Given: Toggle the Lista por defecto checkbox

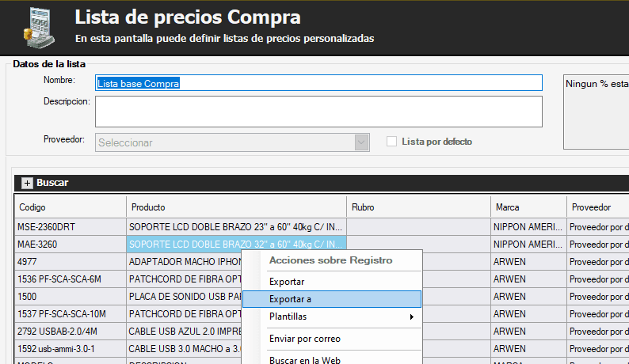Looking at the screenshot, I should (391, 142).
